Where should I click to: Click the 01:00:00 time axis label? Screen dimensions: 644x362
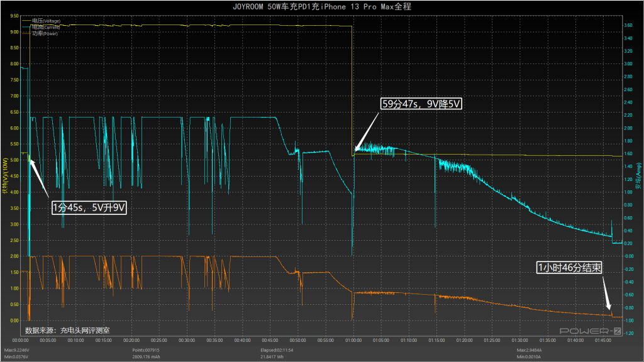(x=353, y=340)
